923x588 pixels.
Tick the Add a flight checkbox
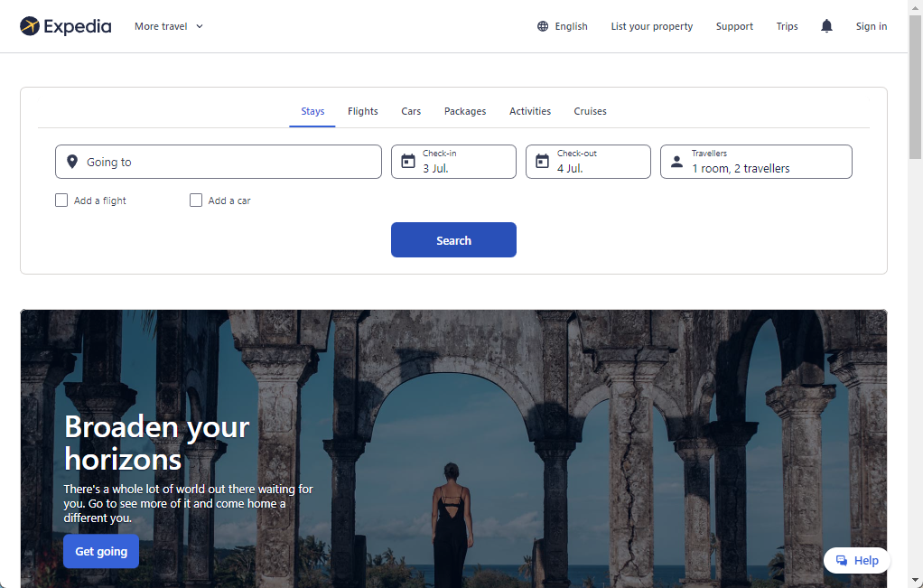(x=61, y=201)
